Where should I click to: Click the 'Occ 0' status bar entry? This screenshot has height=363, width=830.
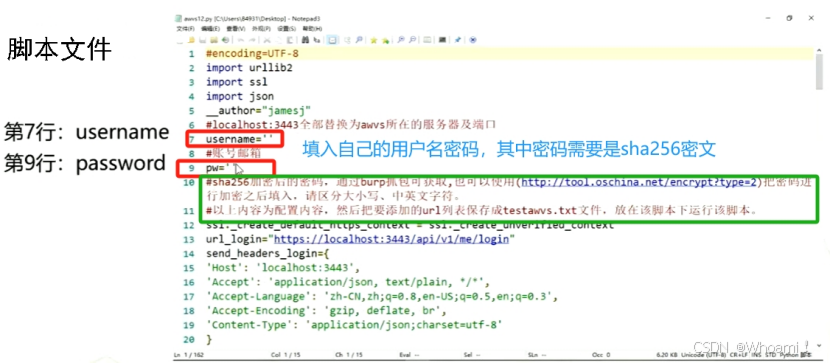pos(601,355)
